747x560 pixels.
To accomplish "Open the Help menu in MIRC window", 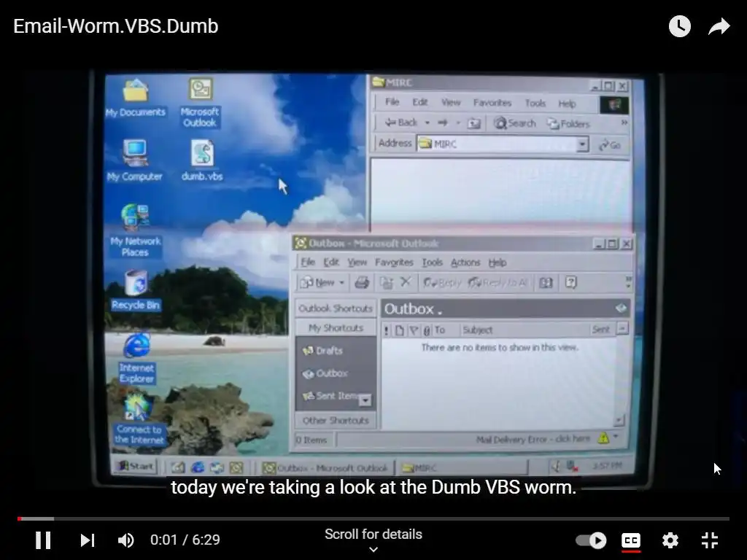I will click(567, 104).
